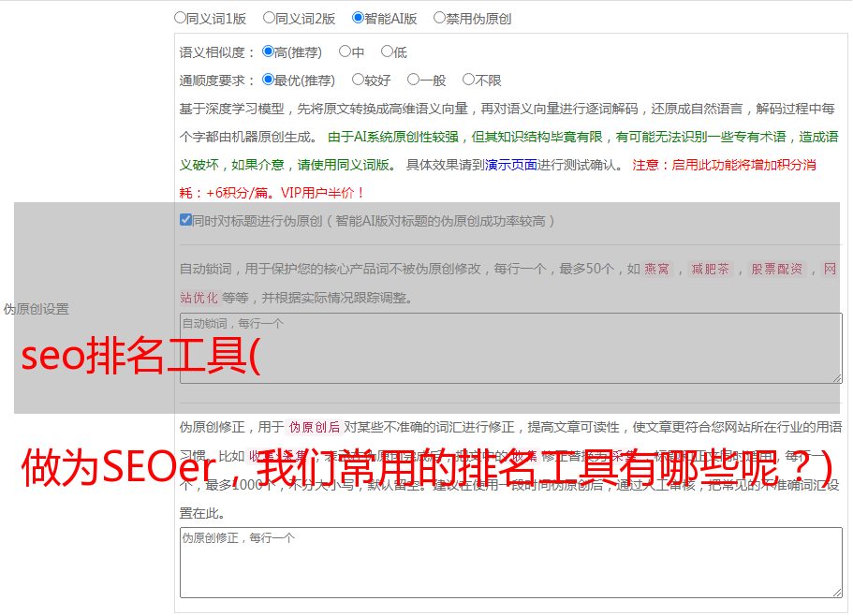Click resize grip of 伪原创修正 textarea
Viewport: 853px width, 616px height.
pos(837,593)
